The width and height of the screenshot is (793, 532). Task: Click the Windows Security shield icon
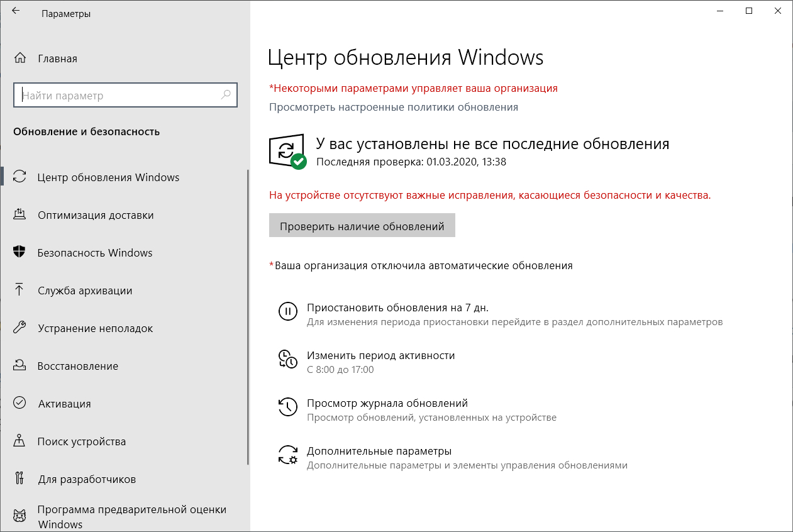[19, 253]
